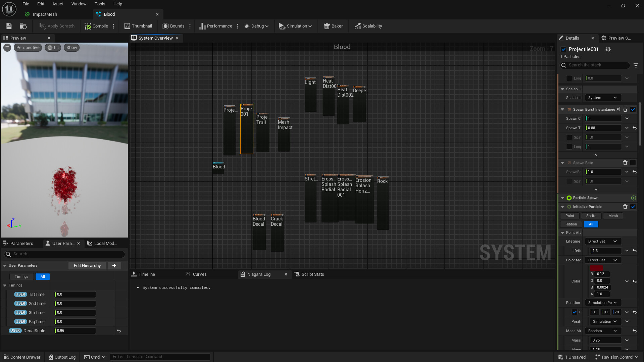Click the dark red Color swatch

coord(596,268)
